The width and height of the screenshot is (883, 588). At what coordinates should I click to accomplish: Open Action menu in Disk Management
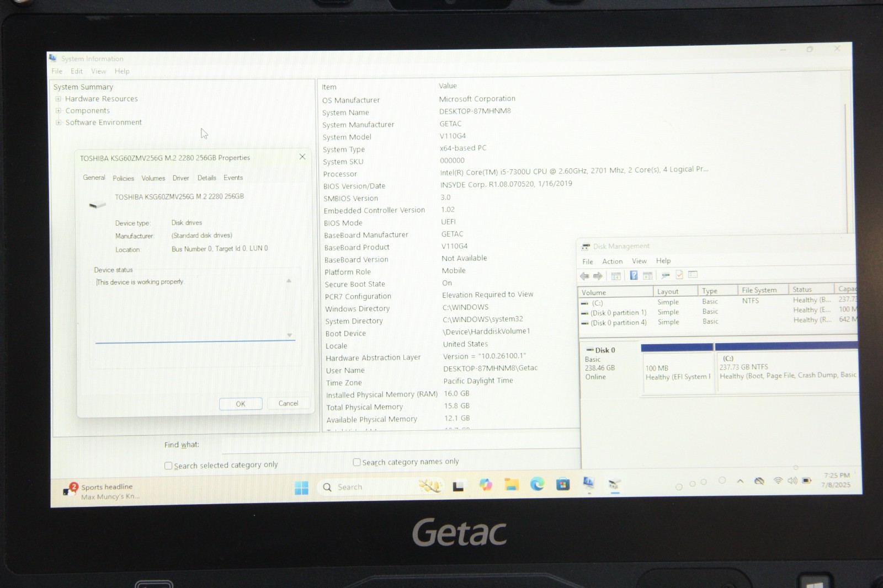click(613, 261)
